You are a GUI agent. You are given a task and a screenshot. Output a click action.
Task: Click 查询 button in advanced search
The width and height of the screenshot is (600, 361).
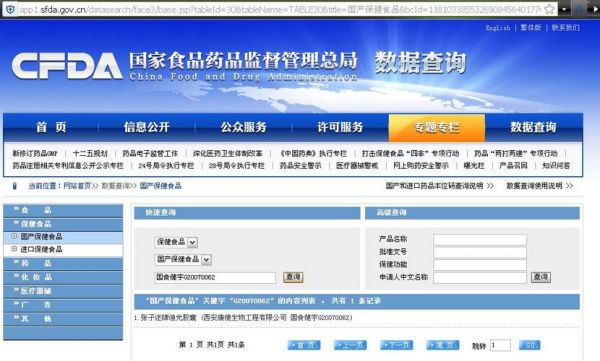tap(541, 277)
